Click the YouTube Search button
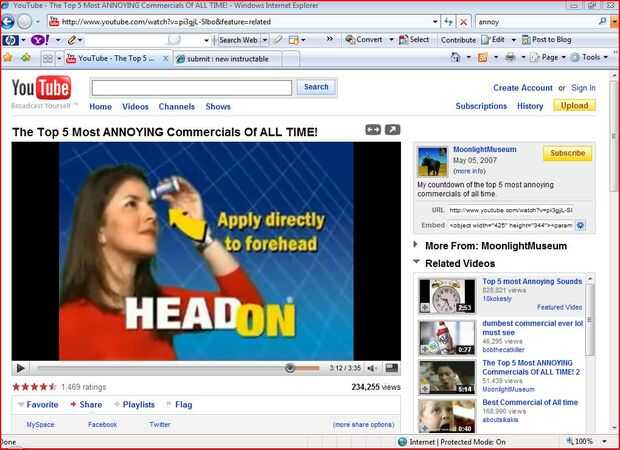 point(316,87)
